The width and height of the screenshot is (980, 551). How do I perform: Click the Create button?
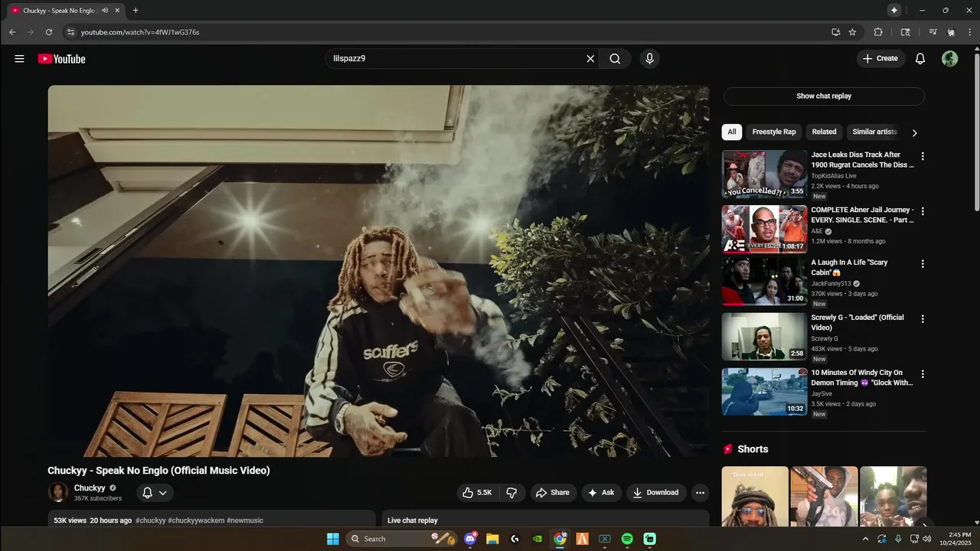click(x=880, y=59)
